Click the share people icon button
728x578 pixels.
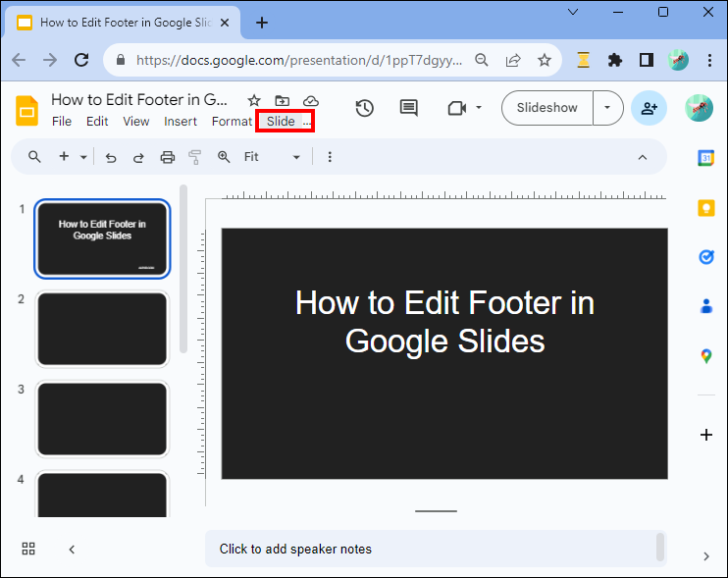point(649,108)
